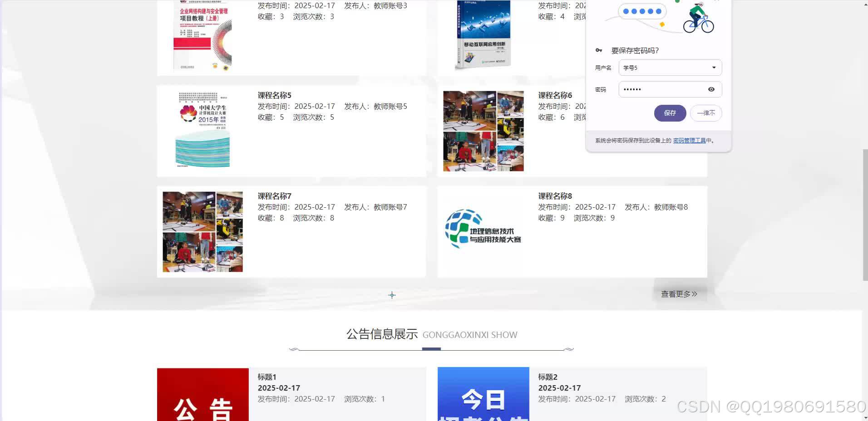This screenshot has width=868, height=421.
Task: Expand the 查看更多 link for more courses
Action: [x=678, y=294]
